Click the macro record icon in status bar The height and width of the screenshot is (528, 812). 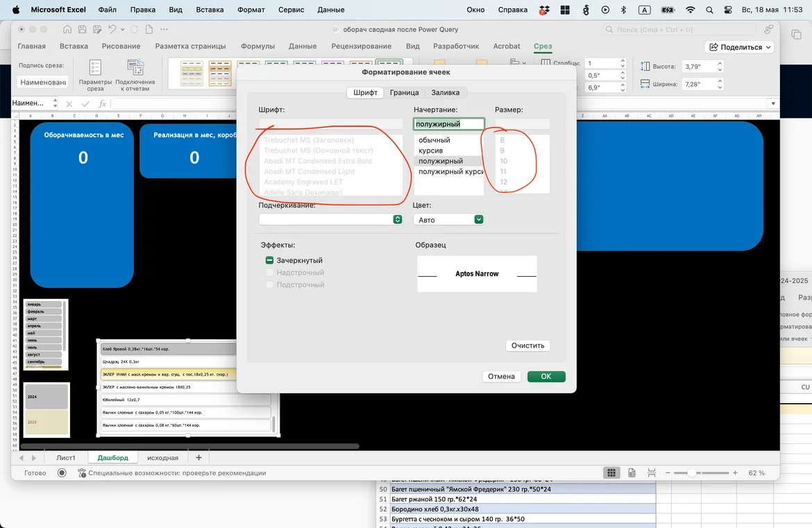(x=62, y=472)
